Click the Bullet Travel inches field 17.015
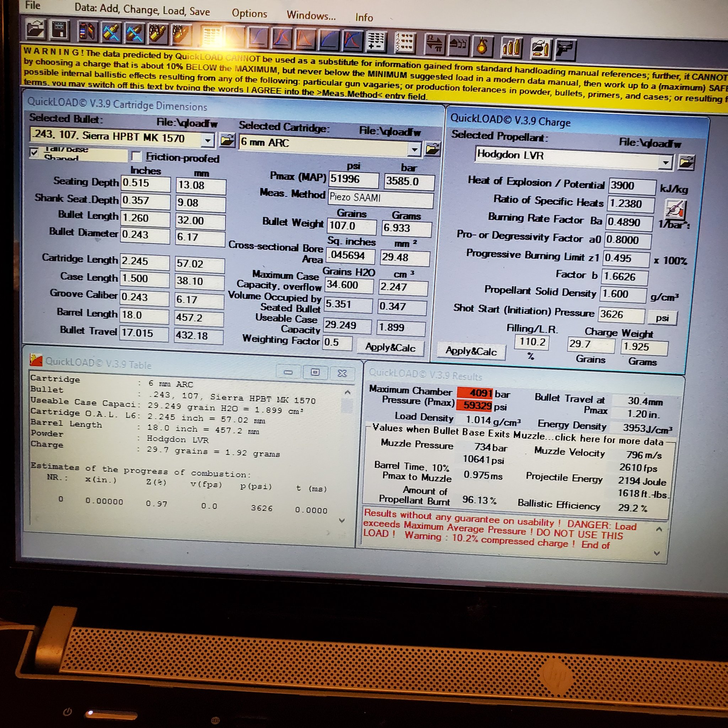This screenshot has width=728, height=728. 144,333
